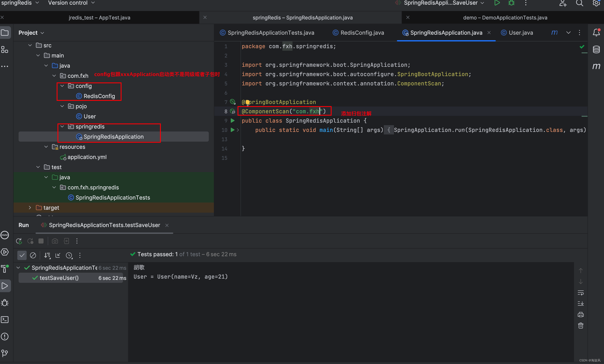Open application.yml in project tree

[83, 157]
